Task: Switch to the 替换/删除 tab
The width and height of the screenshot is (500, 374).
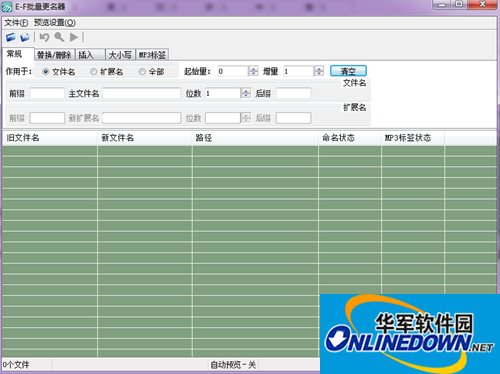Action: click(x=54, y=55)
